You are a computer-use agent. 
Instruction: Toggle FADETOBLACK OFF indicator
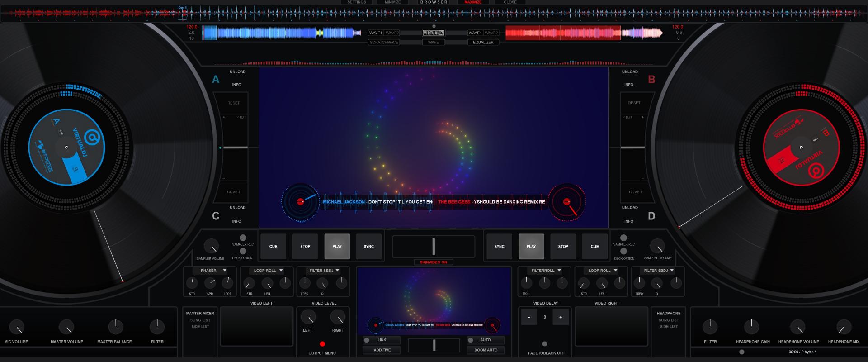click(x=545, y=344)
